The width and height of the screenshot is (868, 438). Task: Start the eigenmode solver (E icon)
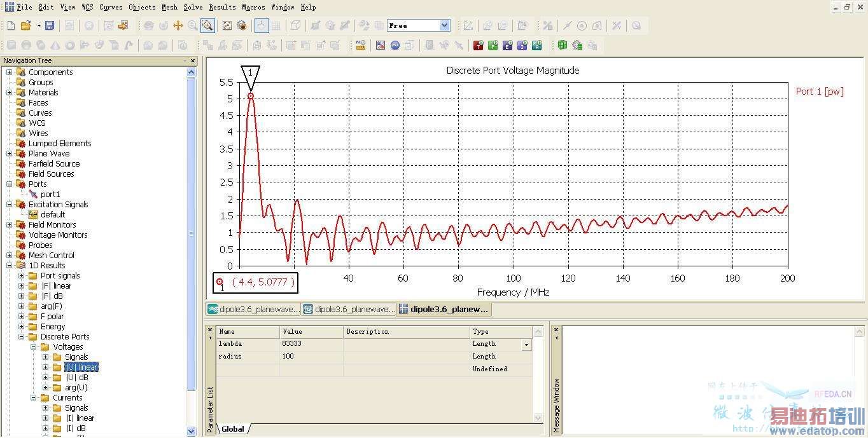[507, 45]
